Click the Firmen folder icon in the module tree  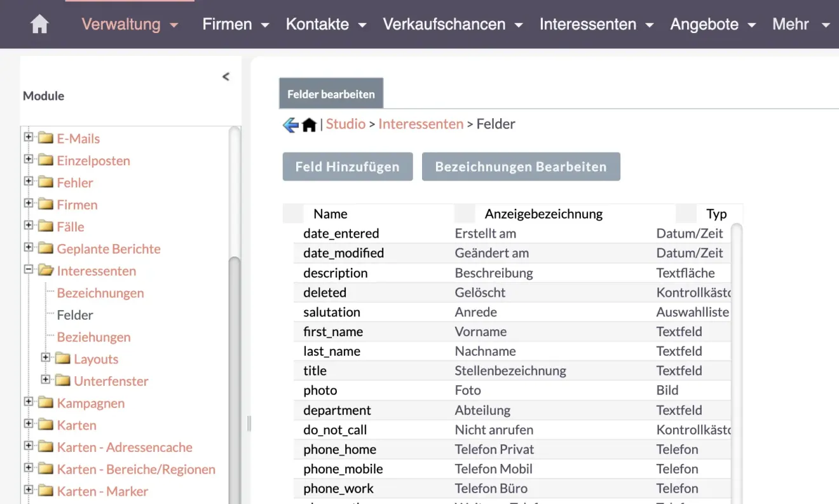point(44,204)
